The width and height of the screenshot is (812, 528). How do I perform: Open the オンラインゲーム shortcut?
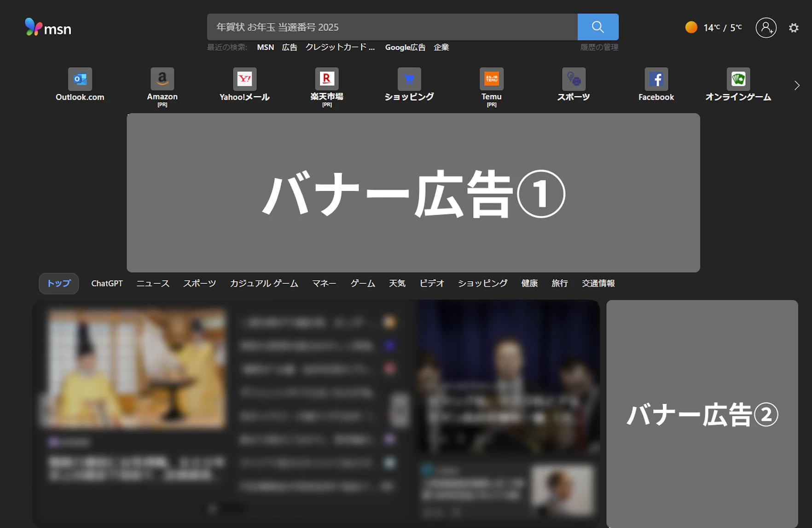[738, 85]
